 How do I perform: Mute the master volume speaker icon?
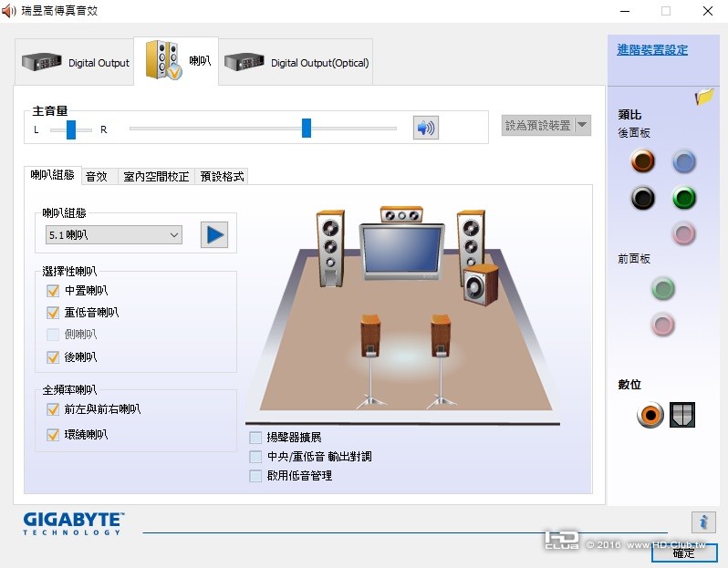pyautogui.click(x=425, y=128)
